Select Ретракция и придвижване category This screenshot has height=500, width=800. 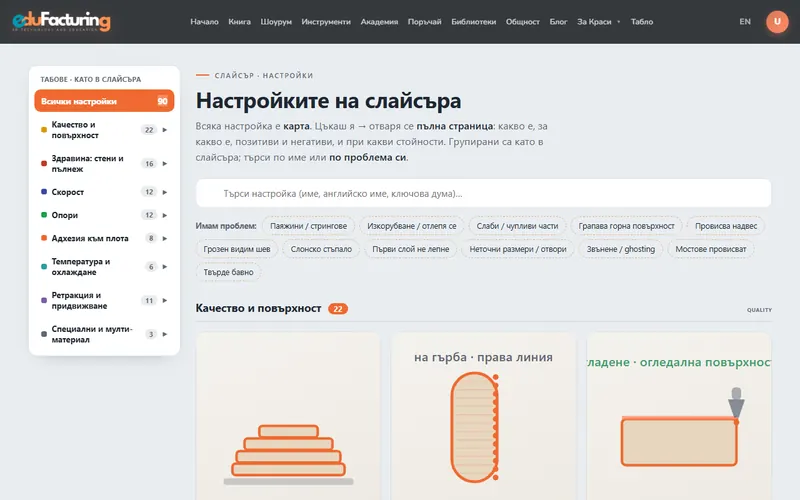click(x=104, y=301)
